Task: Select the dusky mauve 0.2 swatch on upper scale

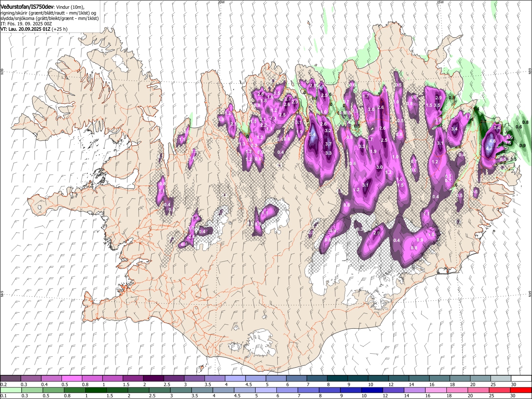Action: pos(10,379)
